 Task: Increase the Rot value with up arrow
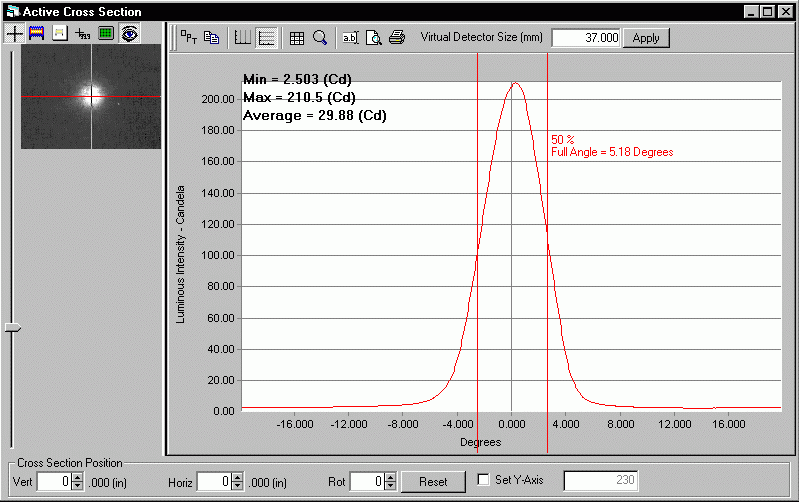click(x=390, y=477)
